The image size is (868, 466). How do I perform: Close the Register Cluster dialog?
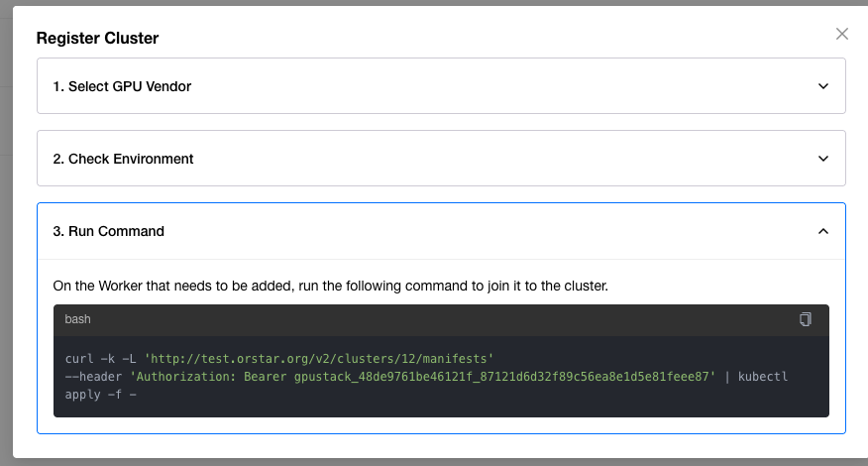(842, 34)
